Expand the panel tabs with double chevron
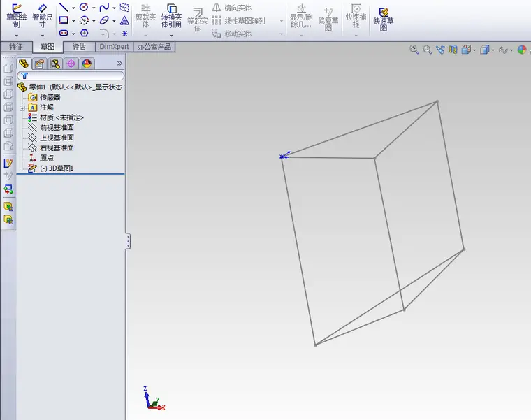531x420 pixels. click(119, 64)
